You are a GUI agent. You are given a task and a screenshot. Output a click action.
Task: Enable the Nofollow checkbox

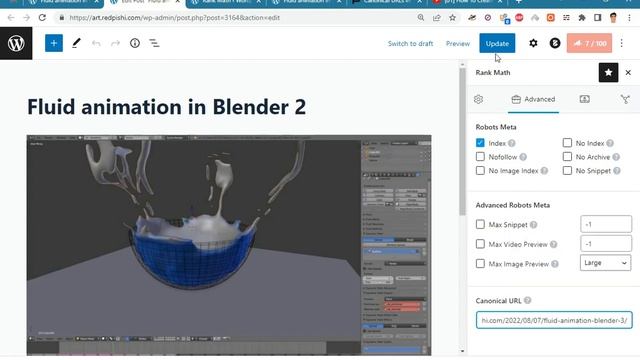click(x=480, y=157)
